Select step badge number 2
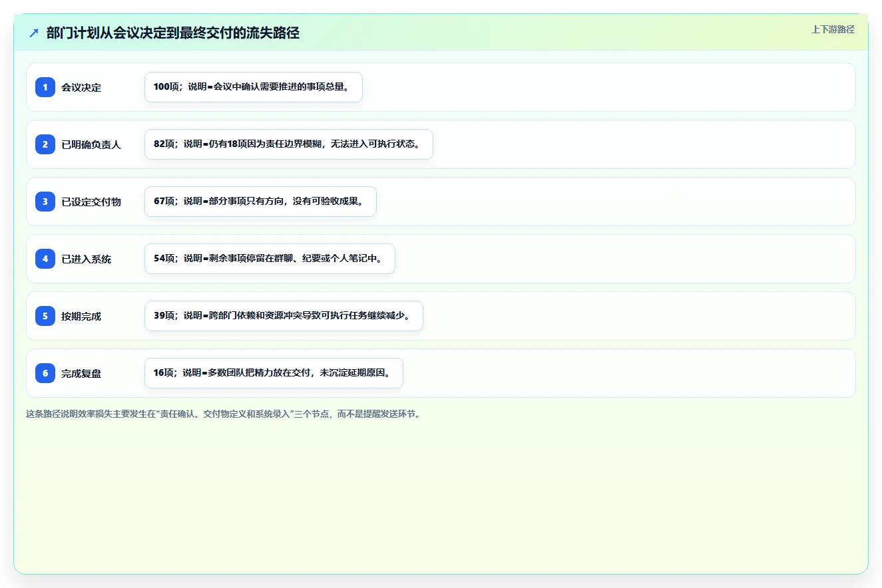The image size is (882, 588). tap(45, 144)
